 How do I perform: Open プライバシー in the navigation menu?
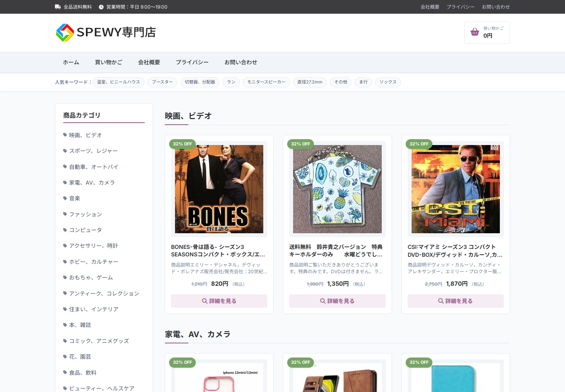pyautogui.click(x=192, y=62)
